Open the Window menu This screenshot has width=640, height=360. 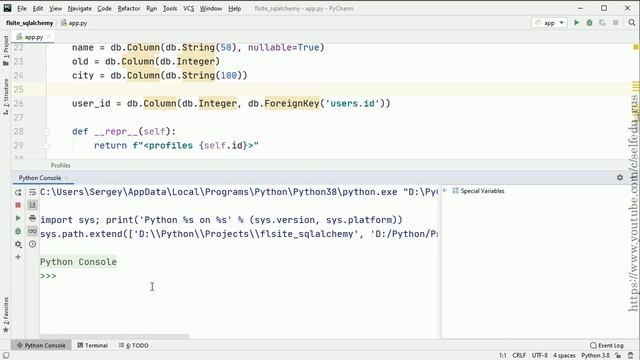(211, 8)
